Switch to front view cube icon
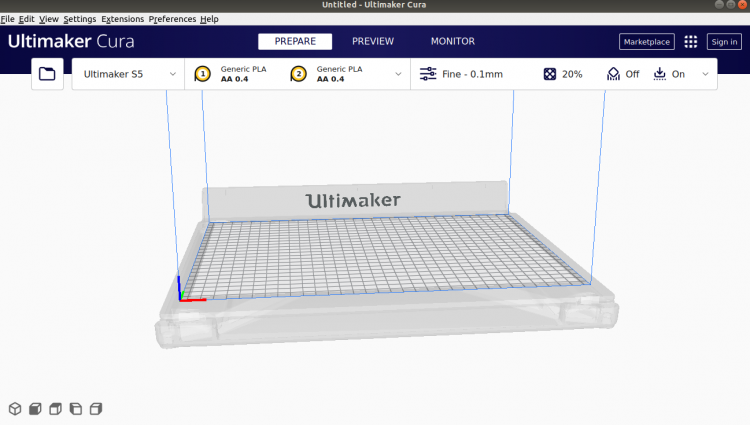This screenshot has width=750, height=425. click(x=35, y=409)
